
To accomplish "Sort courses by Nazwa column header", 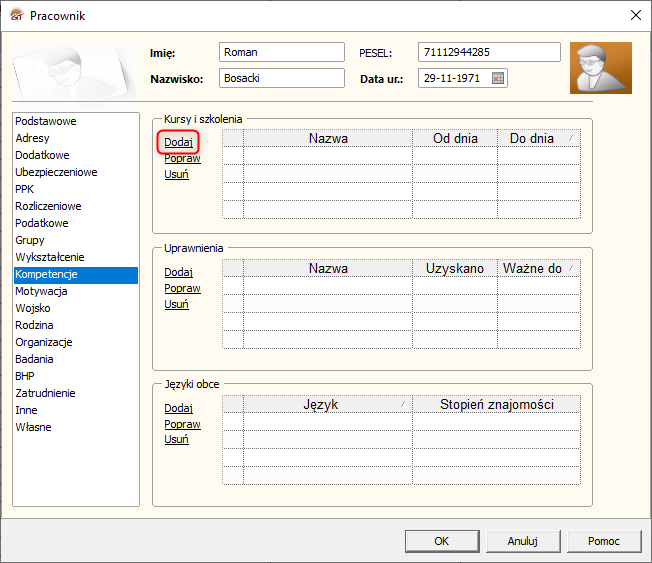I will coord(328,138).
